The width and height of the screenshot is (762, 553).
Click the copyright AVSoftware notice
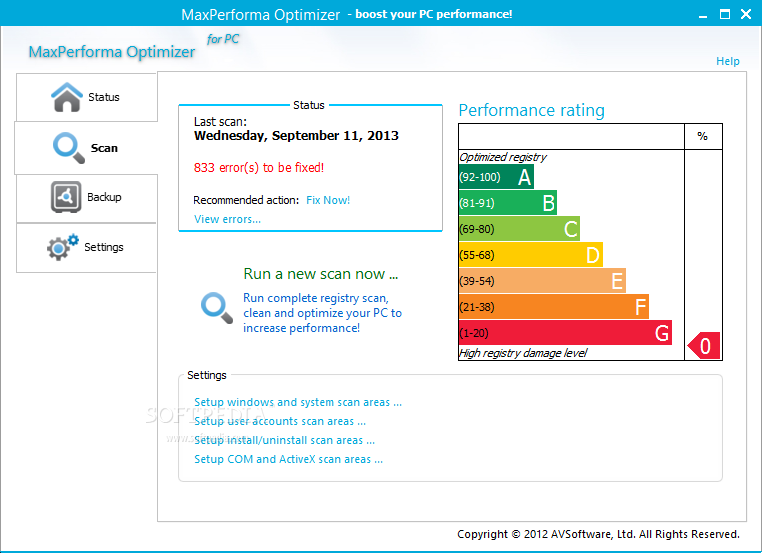tap(598, 534)
